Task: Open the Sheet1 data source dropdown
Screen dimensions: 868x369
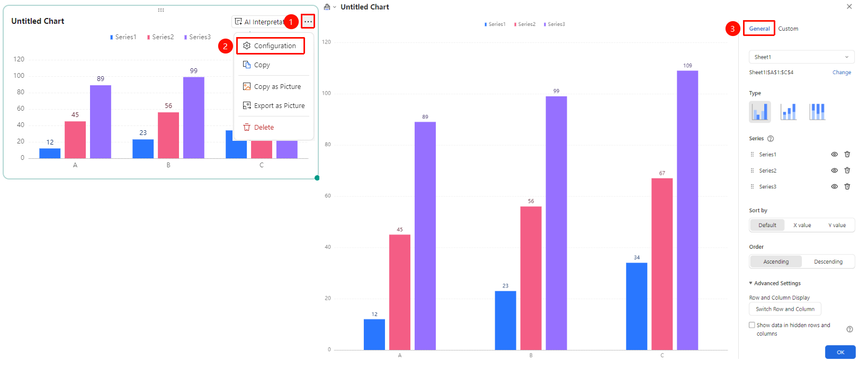Action: 802,57
